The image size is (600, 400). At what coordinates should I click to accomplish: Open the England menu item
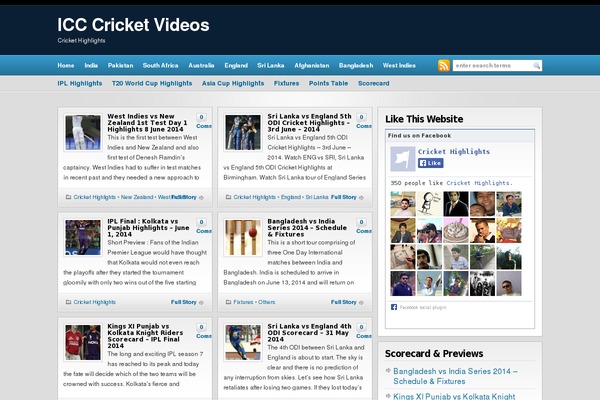tap(236, 65)
